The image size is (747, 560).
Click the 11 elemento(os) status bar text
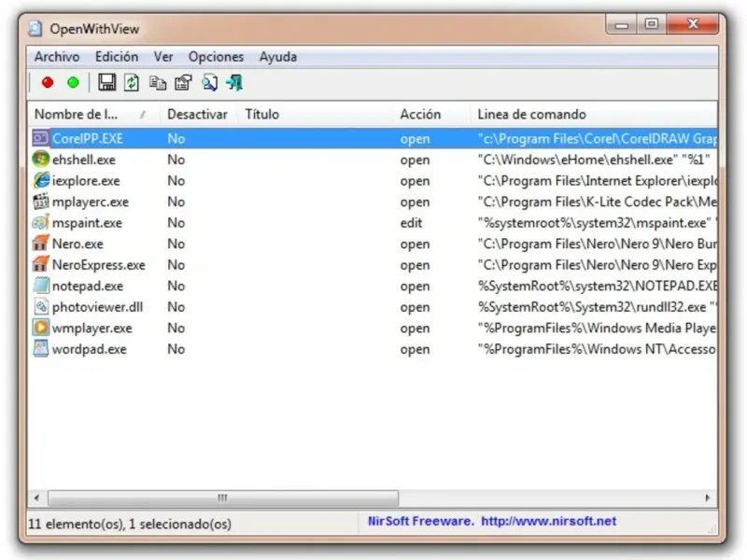pos(130,525)
